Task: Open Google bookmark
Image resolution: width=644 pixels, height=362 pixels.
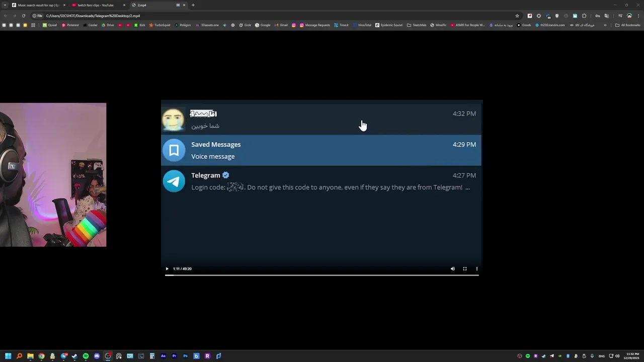Action: click(x=263, y=25)
